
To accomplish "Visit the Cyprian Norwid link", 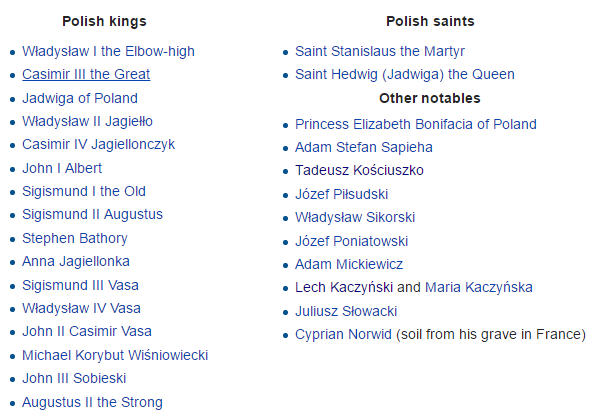I will [343, 334].
